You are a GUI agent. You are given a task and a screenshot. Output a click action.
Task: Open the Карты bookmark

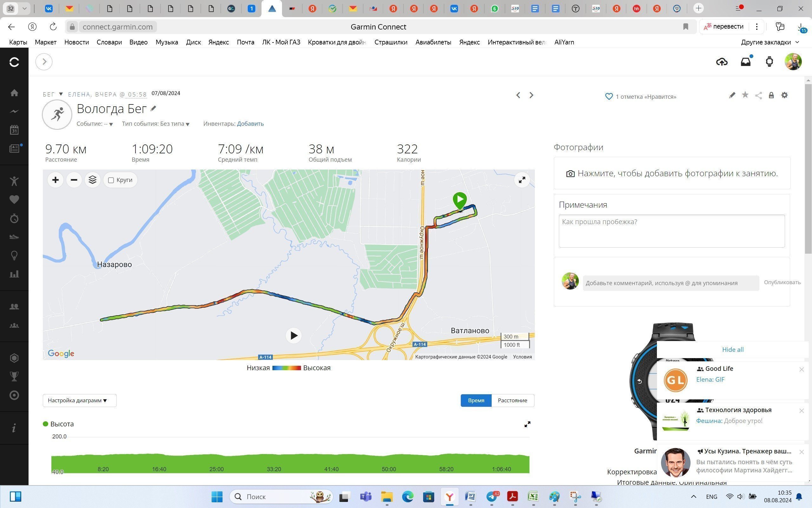coord(18,42)
